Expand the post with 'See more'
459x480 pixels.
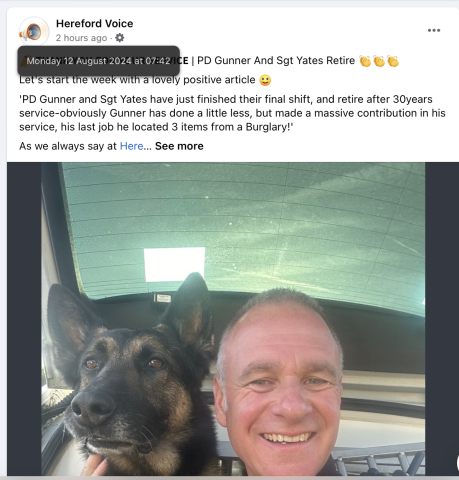pyautogui.click(x=179, y=146)
